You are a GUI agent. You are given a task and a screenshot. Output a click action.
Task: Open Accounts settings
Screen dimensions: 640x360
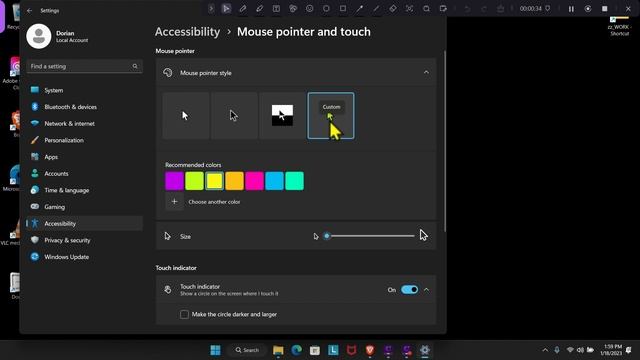[84, 173]
